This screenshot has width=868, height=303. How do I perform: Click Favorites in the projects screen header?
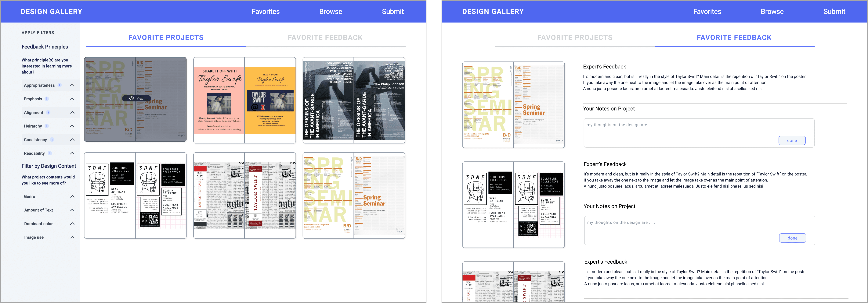point(266,11)
